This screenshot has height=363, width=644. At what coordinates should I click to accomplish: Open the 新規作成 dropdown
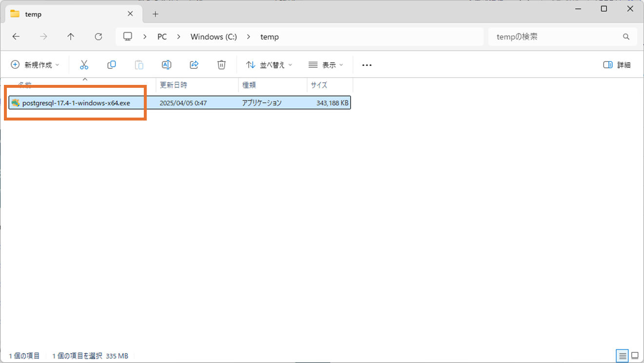(35, 65)
